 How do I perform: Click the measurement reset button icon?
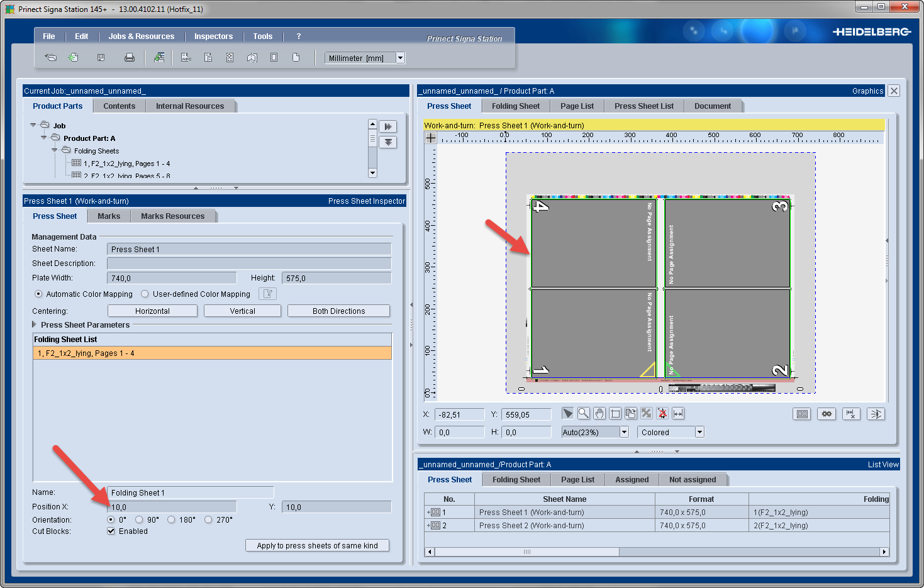(x=851, y=414)
